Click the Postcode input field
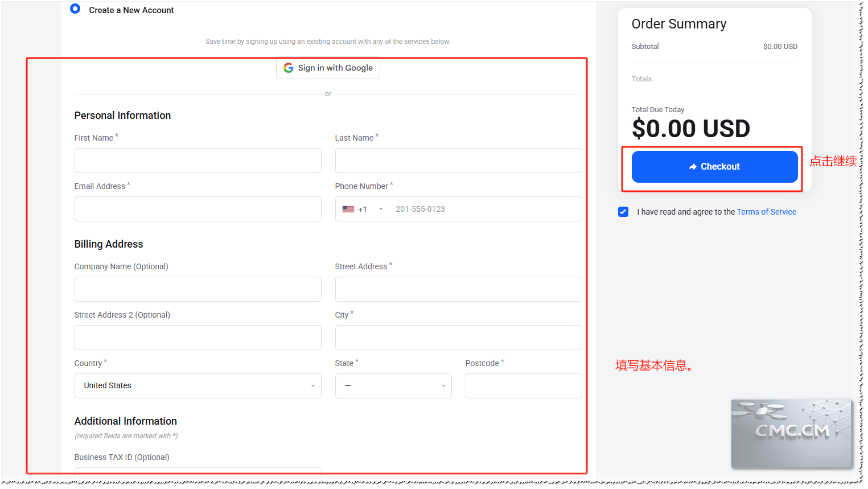868x489 pixels. tap(524, 386)
